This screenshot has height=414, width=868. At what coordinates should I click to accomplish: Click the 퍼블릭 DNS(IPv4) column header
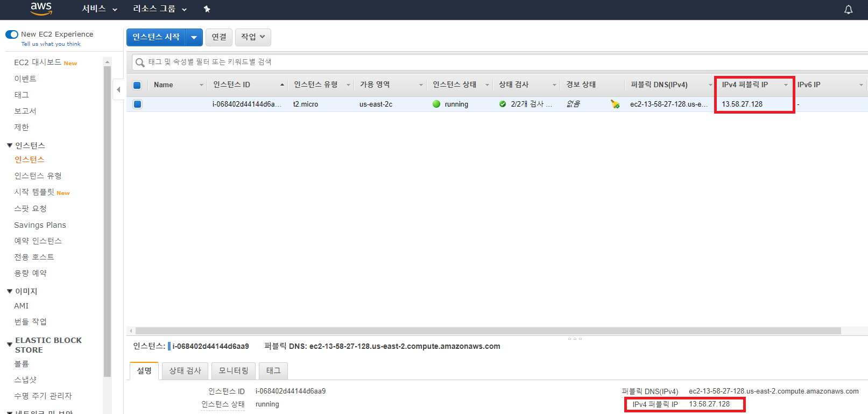(659, 85)
